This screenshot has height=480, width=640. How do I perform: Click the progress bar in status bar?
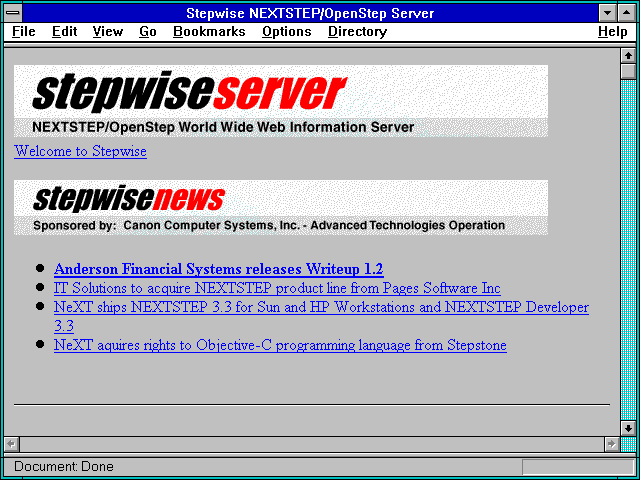578,466
